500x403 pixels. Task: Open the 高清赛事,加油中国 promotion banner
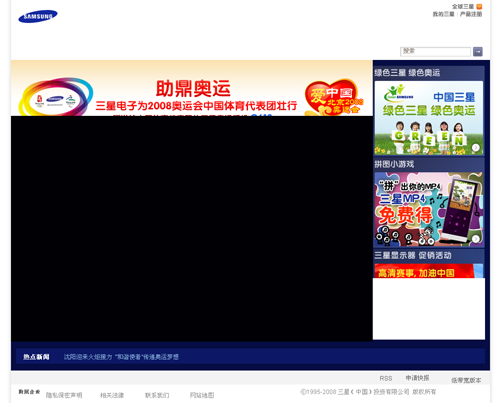[429, 271]
